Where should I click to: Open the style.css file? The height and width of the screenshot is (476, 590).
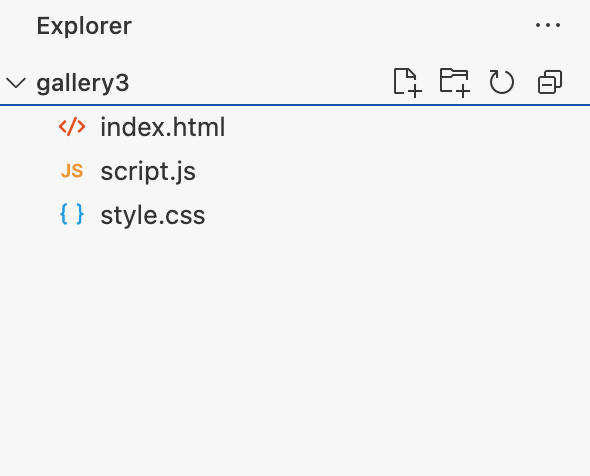[x=153, y=215]
